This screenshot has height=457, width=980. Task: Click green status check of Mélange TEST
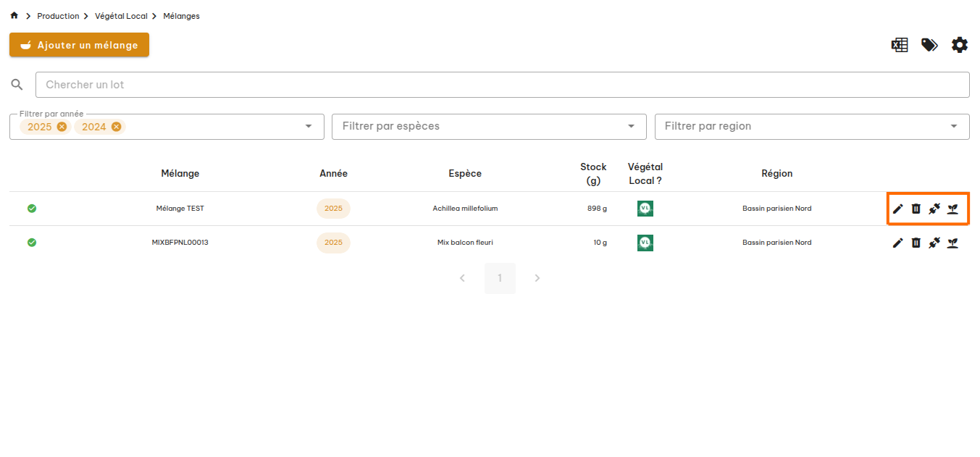pos(32,209)
